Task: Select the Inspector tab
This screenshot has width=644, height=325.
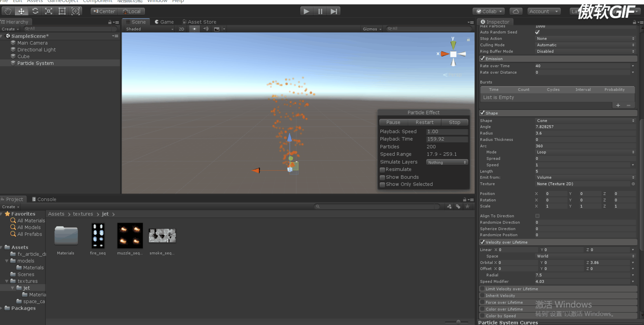Action: coord(495,22)
